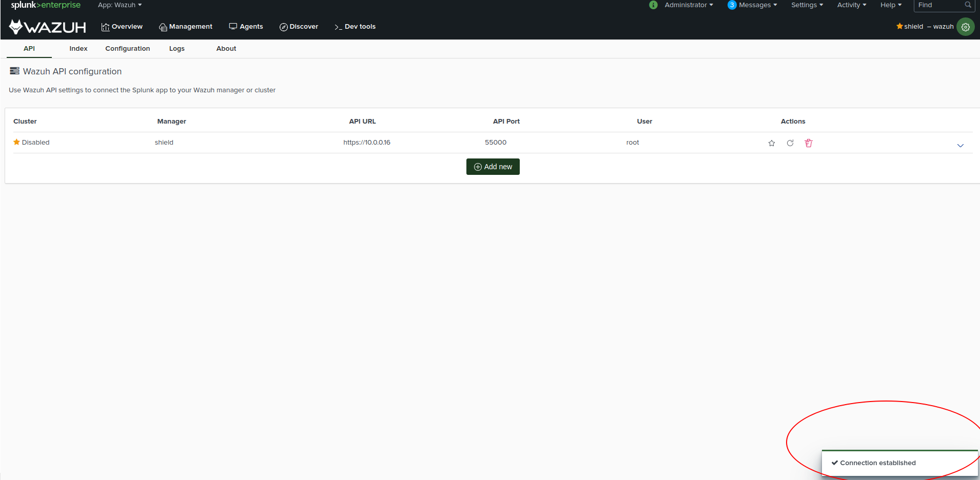Select the Management menu icon
The height and width of the screenshot is (480, 980).
click(x=162, y=27)
